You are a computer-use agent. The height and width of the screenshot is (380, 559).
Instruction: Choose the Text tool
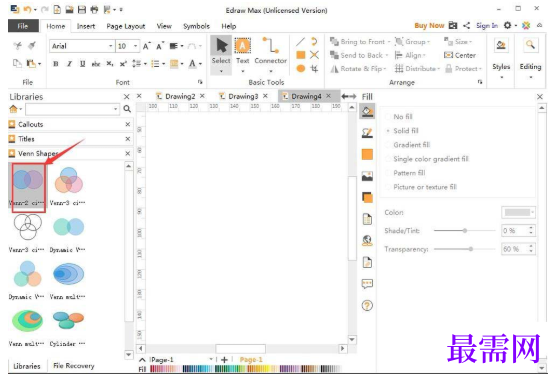click(242, 55)
